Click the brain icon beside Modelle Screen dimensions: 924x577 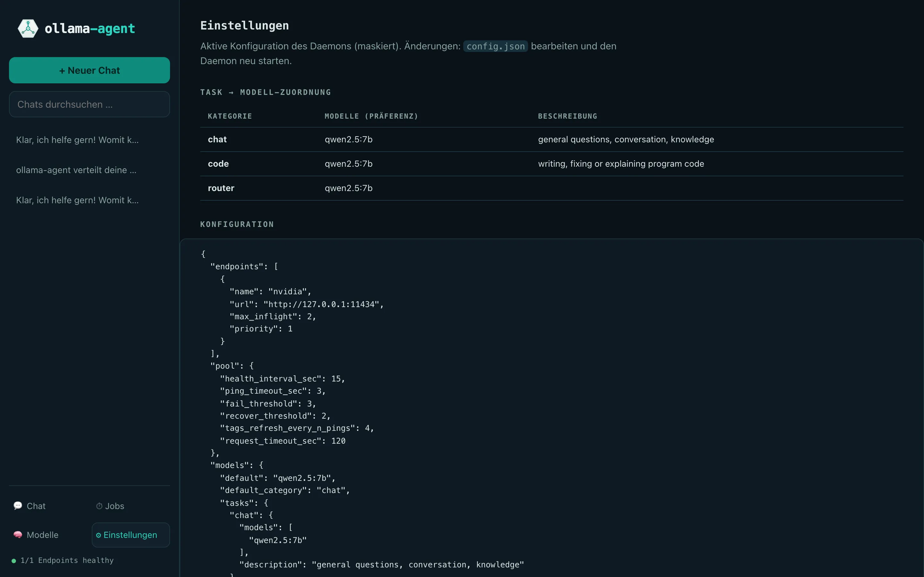[x=18, y=535]
